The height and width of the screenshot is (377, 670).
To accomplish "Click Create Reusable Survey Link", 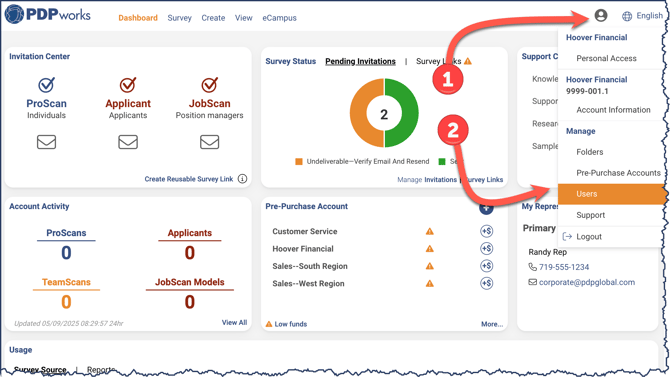I will [x=188, y=179].
